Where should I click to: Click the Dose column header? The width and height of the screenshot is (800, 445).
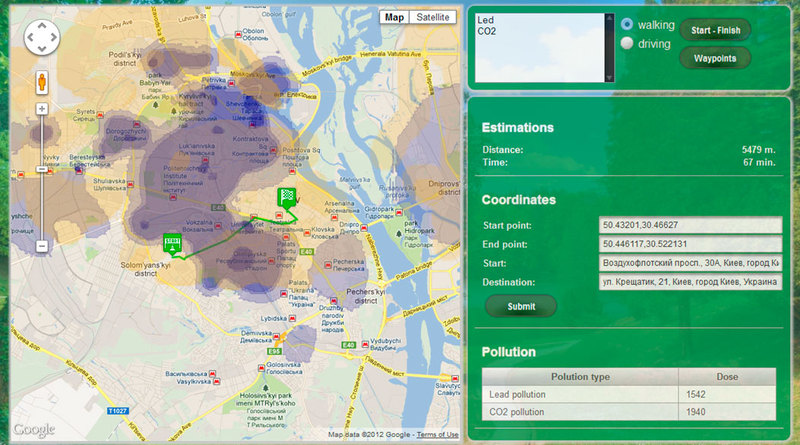(x=727, y=377)
